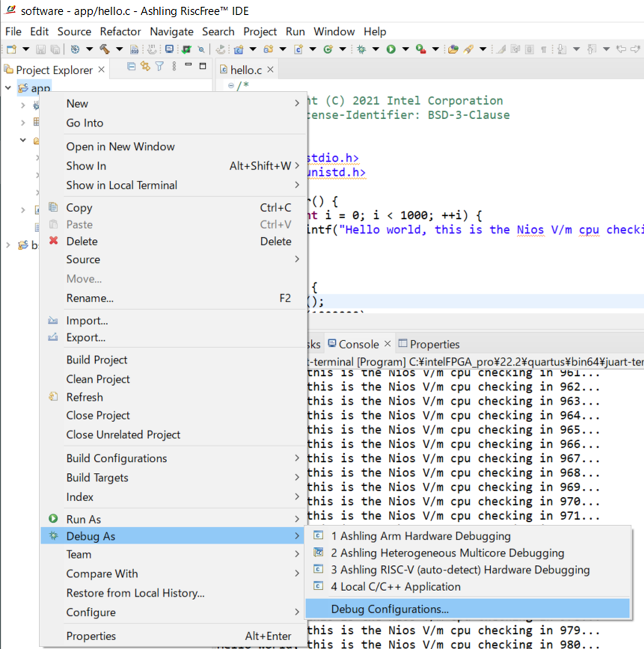This screenshot has height=649, width=644.
Task: Open the Project Explorer filter funnel icon
Action: click(159, 67)
